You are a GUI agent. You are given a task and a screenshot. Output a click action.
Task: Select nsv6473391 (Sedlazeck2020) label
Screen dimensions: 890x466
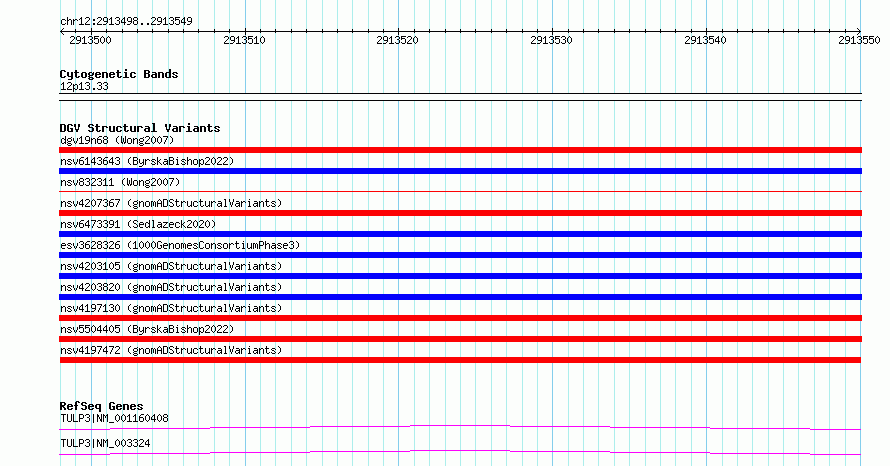tap(138, 224)
